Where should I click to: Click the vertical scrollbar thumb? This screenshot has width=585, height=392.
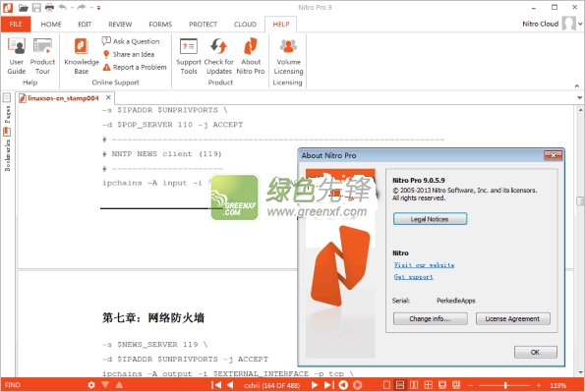click(580, 201)
